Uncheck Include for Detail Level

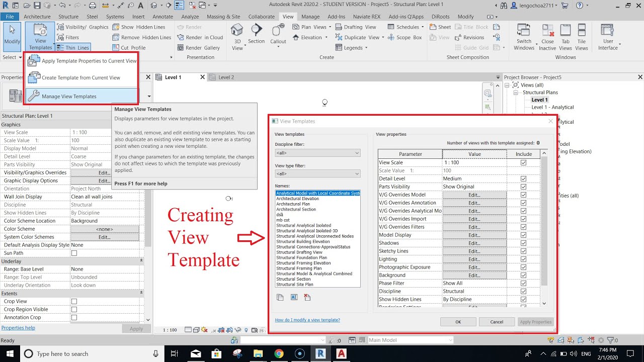[524, 178]
